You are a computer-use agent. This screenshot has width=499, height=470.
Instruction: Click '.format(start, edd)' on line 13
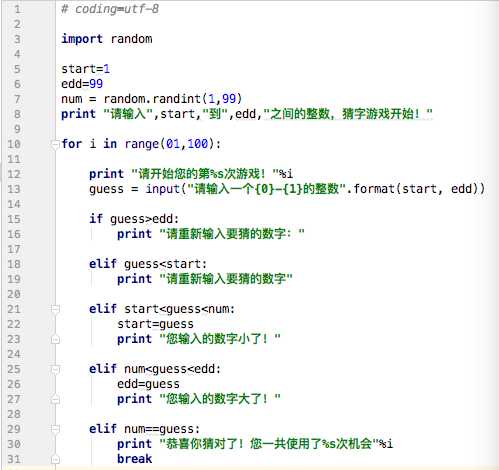point(415,189)
